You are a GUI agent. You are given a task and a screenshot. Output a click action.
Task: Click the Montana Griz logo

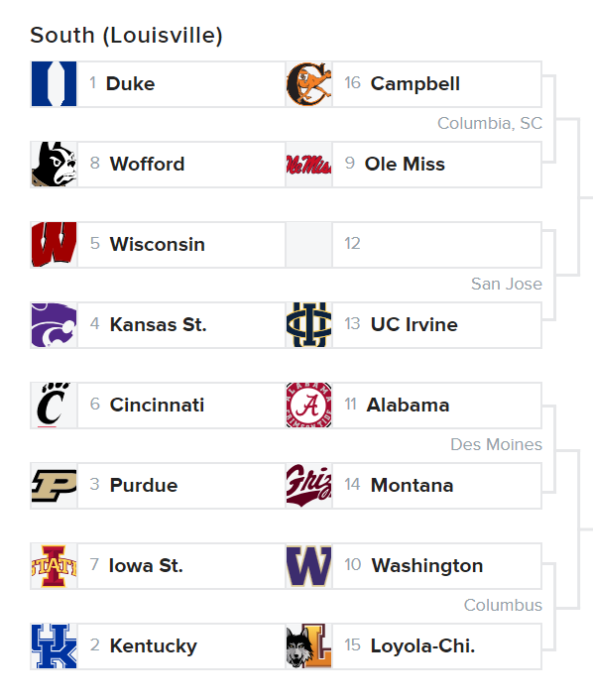tap(309, 486)
